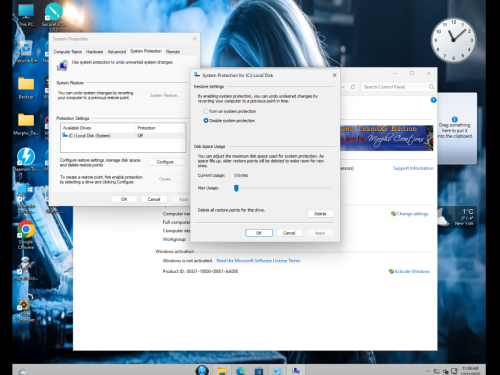This screenshot has height=375, width=500.
Task: Open the IObit Unlocker desktop icon
Action: [x=26, y=307]
